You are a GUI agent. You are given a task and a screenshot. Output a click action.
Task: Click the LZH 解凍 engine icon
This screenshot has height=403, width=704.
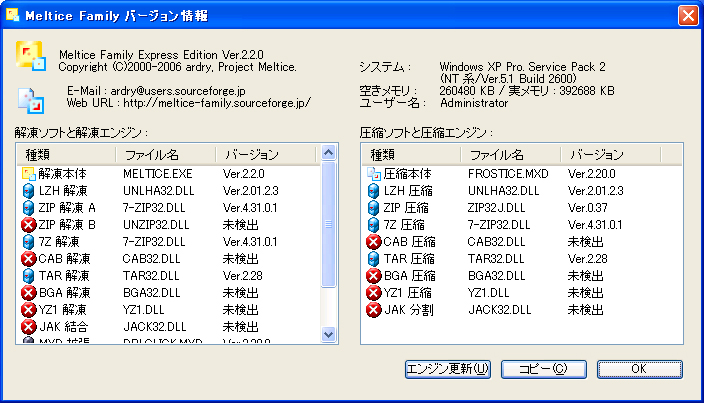pyautogui.click(x=28, y=191)
